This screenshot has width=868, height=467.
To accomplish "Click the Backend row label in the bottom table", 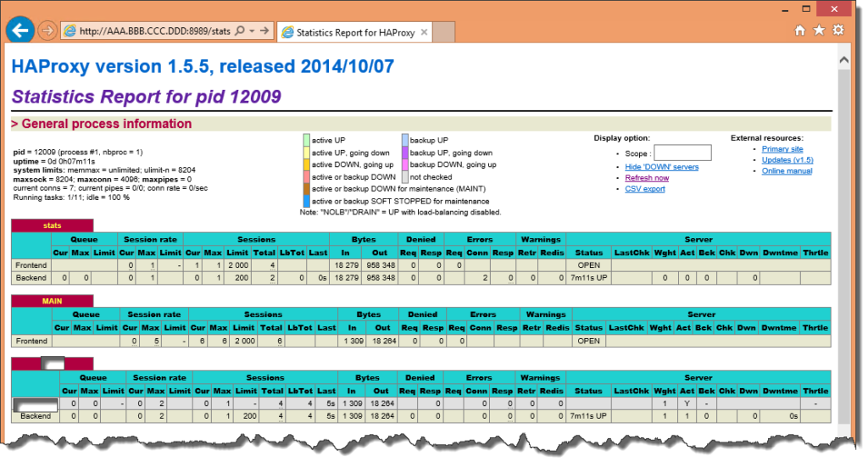I will tap(36, 416).
